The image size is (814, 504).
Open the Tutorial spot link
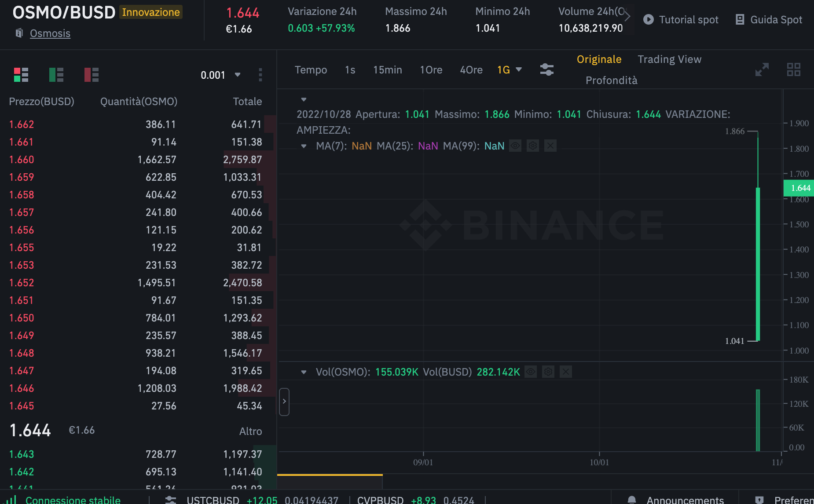688,20
